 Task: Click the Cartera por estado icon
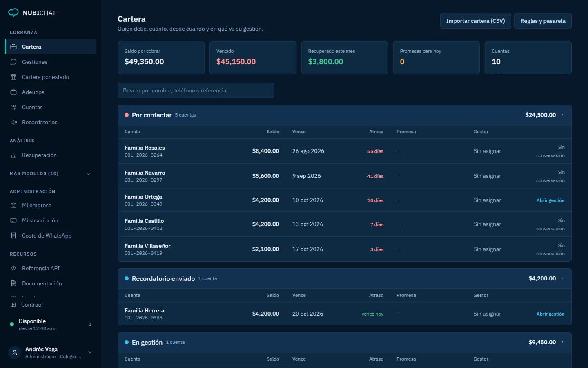tap(13, 77)
